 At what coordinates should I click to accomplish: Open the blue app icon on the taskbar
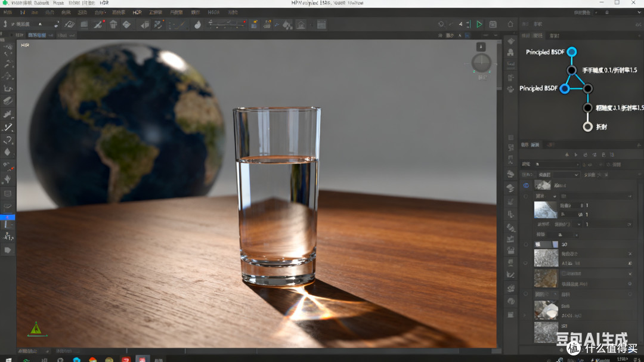[x=76, y=360]
